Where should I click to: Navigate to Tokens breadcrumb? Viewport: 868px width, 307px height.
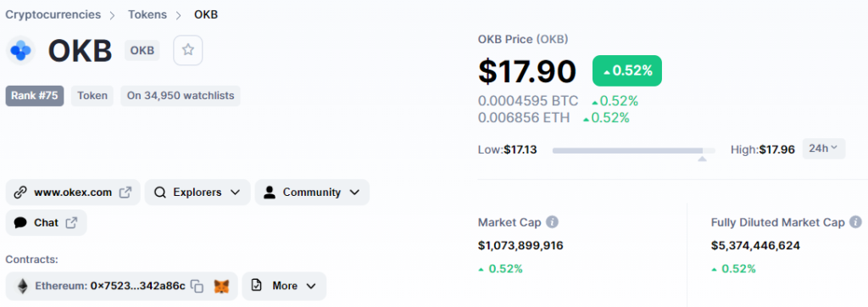click(x=147, y=14)
